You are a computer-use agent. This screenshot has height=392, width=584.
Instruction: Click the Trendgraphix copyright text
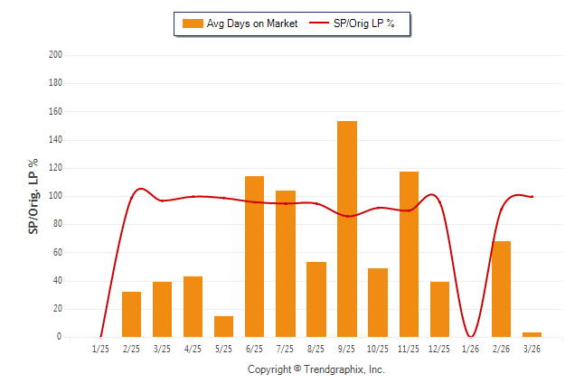coord(316,369)
